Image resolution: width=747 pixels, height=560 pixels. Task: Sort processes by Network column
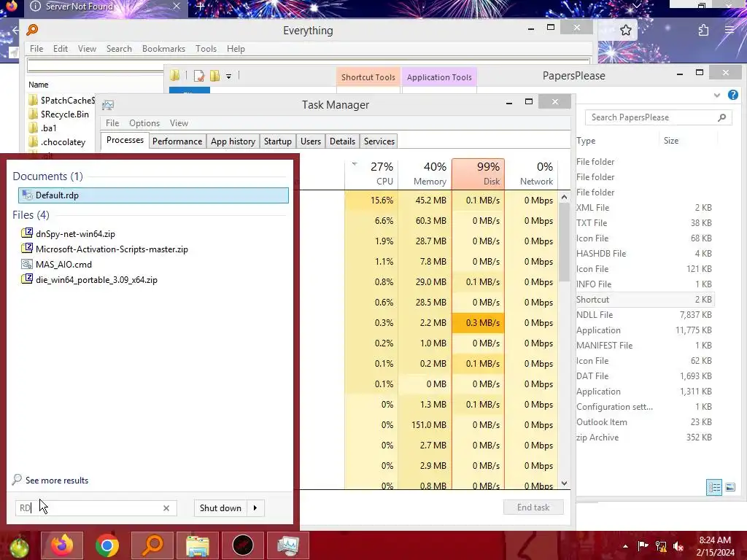pos(532,174)
